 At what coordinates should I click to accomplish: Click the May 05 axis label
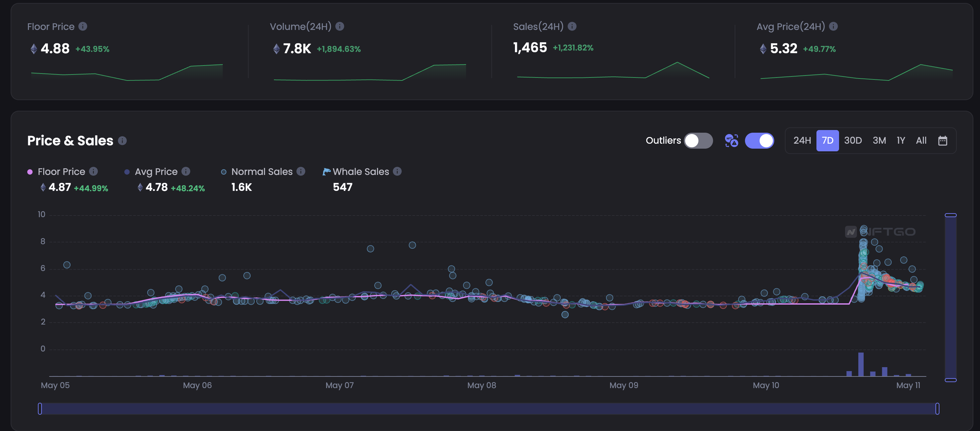tap(55, 385)
